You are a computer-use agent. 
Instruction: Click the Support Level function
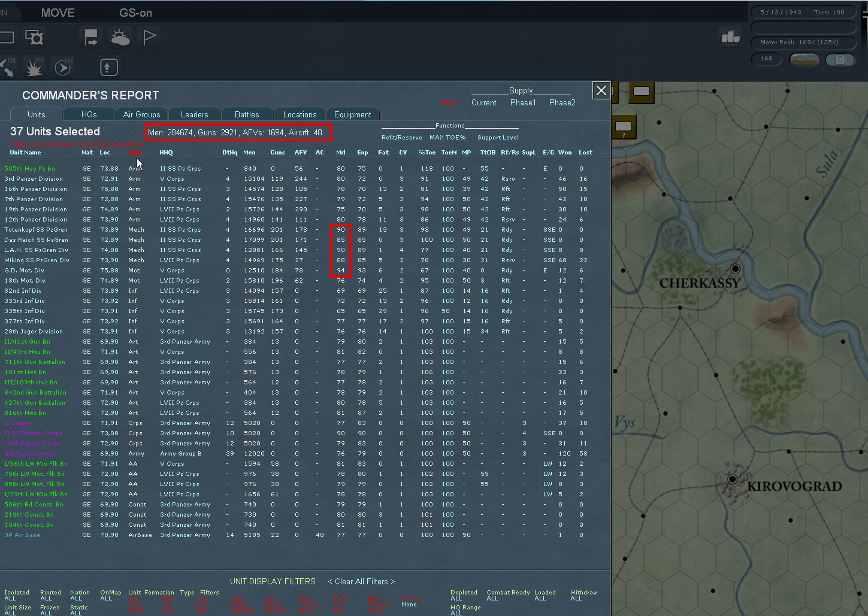pyautogui.click(x=498, y=137)
